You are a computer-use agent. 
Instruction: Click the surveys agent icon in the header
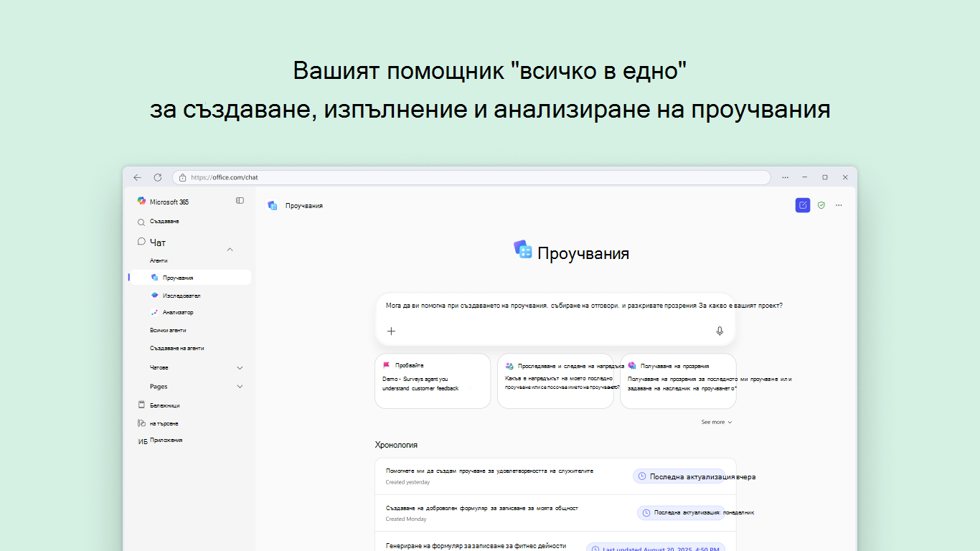point(272,205)
